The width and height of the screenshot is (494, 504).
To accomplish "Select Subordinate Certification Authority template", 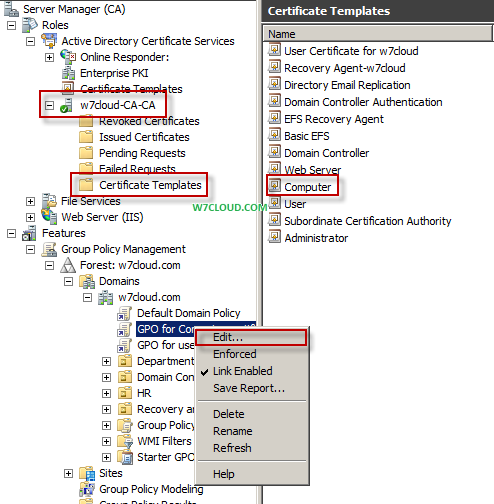I will 368,221.
